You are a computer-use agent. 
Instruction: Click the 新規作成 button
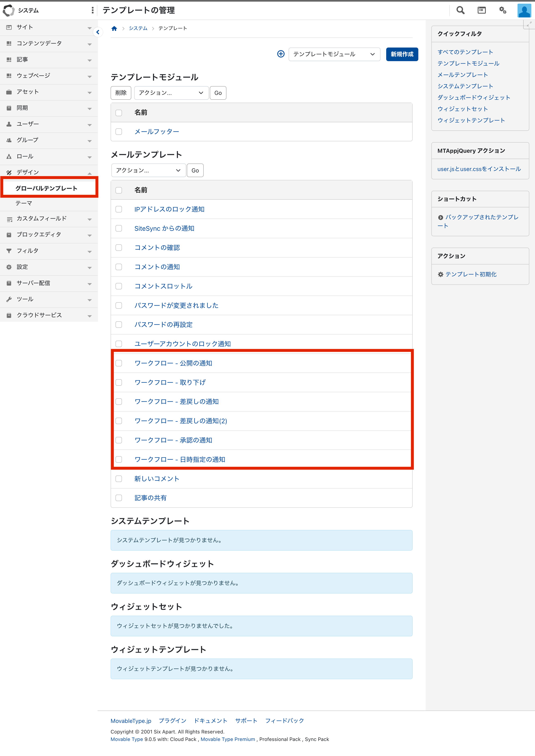pos(402,54)
